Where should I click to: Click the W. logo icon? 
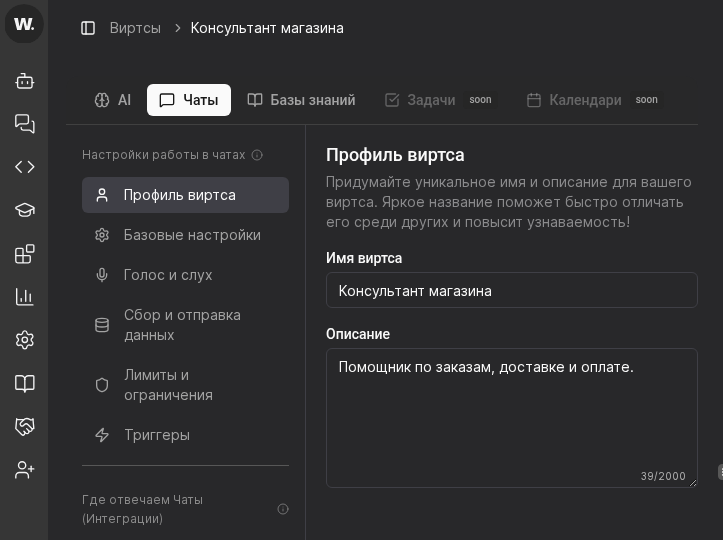[x=24, y=24]
